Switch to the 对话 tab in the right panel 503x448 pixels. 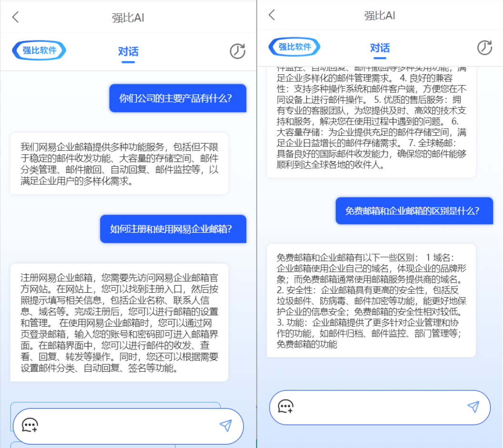tap(380, 48)
